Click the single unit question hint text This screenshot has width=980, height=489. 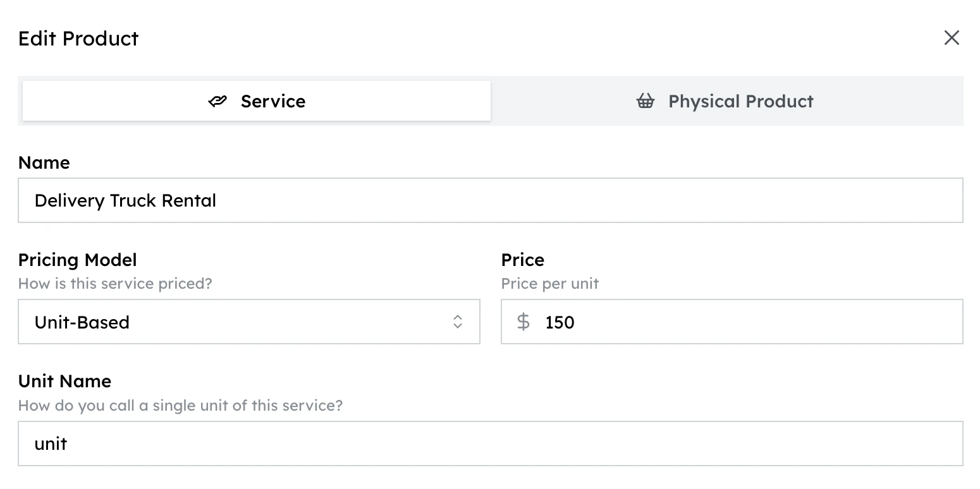(x=180, y=405)
